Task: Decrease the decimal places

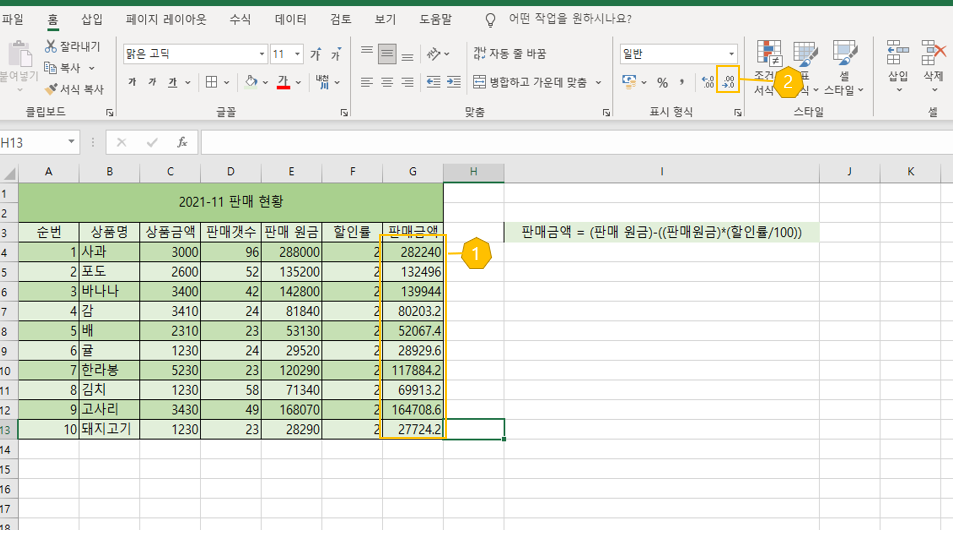Action: pos(728,81)
